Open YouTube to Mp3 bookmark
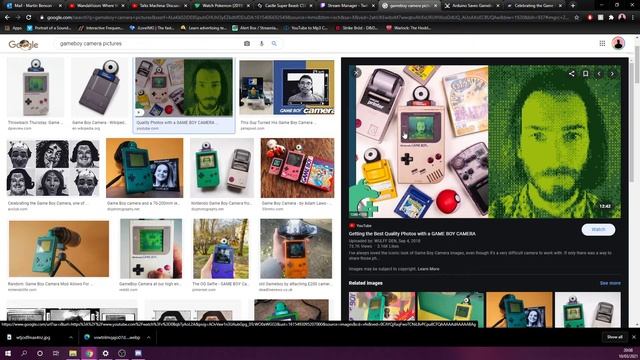This screenshot has width=640, height=360. 306,28
